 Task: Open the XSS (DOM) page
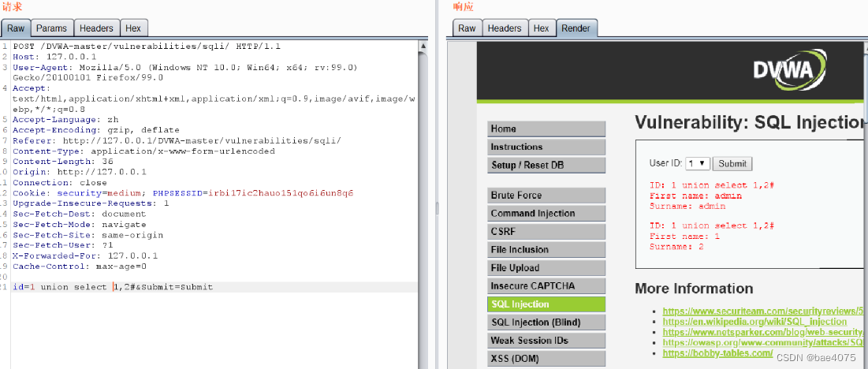(546, 359)
